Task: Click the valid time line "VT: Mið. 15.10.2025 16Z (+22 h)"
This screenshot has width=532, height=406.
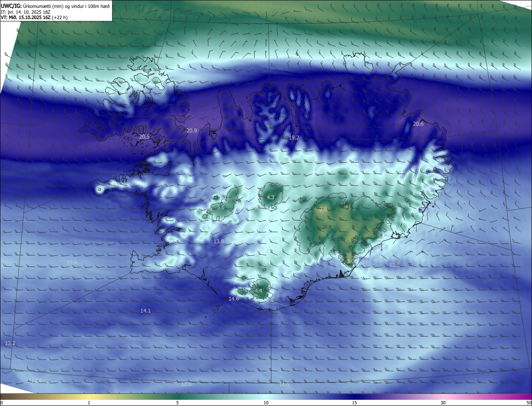Action: click(34, 17)
